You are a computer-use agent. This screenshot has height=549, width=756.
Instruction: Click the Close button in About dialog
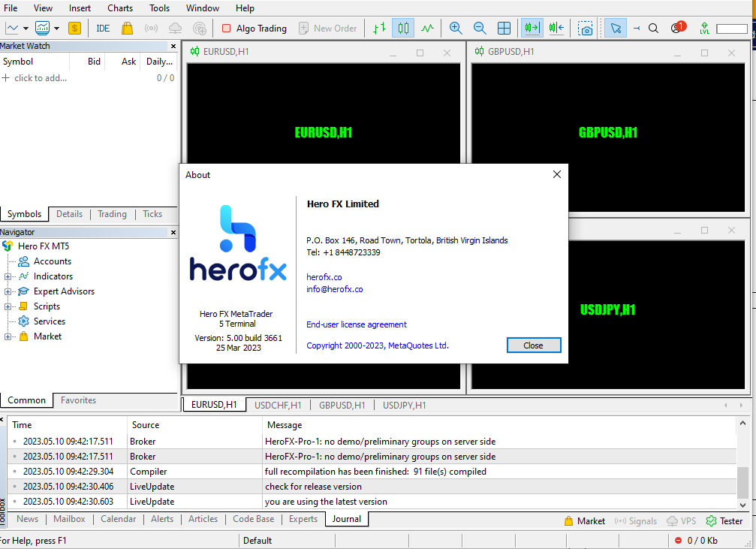click(534, 345)
